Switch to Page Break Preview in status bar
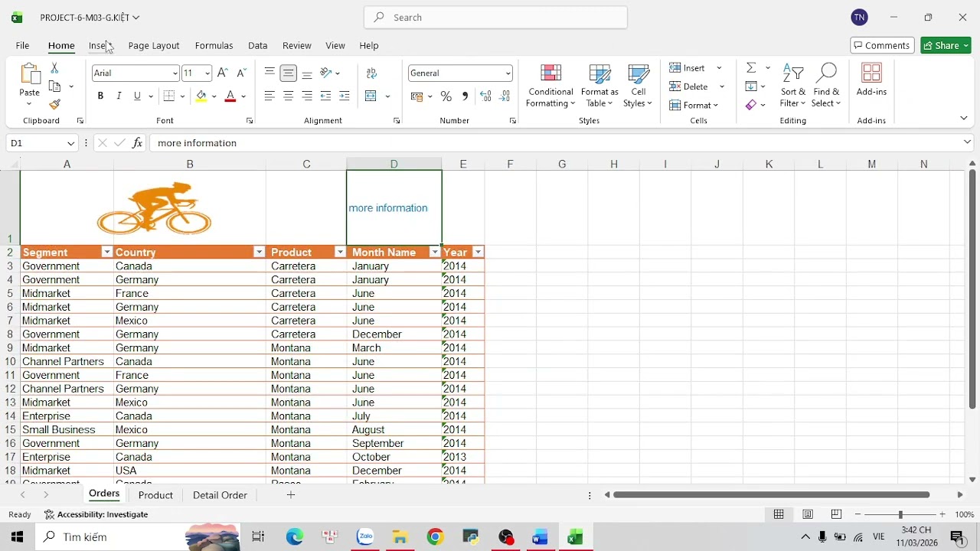Image resolution: width=980 pixels, height=551 pixels. (837, 515)
